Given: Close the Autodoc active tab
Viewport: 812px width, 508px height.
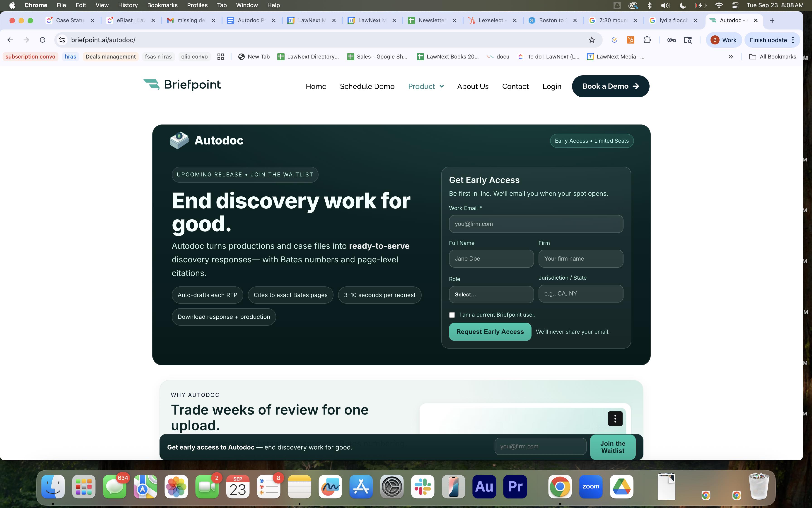Looking at the screenshot, I should tap(756, 20).
